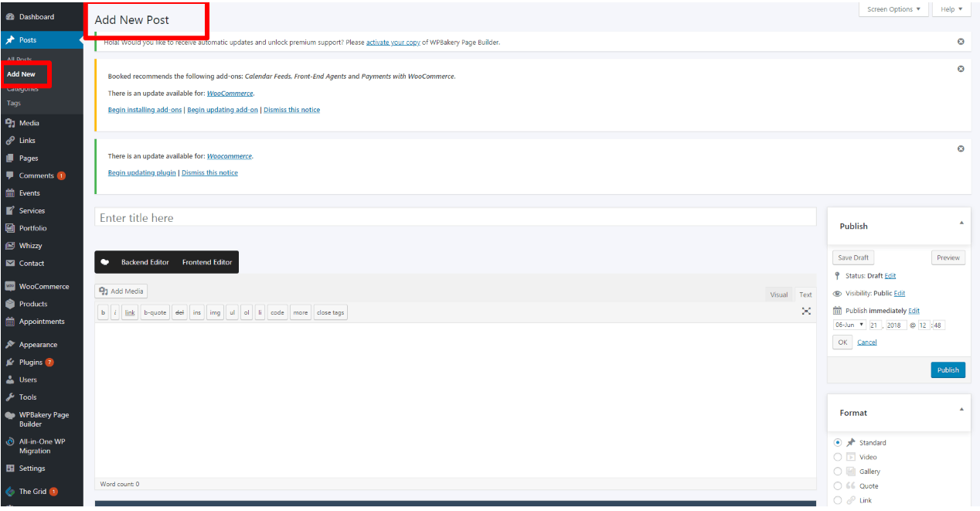
Task: Click the Plugins plug icon
Action: [x=10, y=362]
